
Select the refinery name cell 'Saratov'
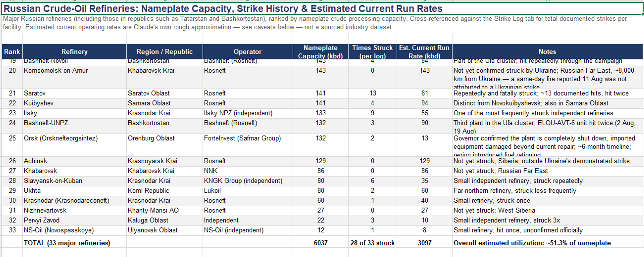pos(74,94)
